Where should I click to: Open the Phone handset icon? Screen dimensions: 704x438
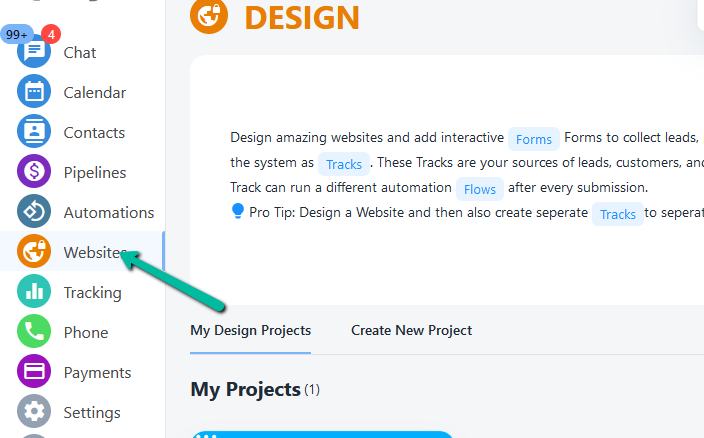[x=34, y=332]
